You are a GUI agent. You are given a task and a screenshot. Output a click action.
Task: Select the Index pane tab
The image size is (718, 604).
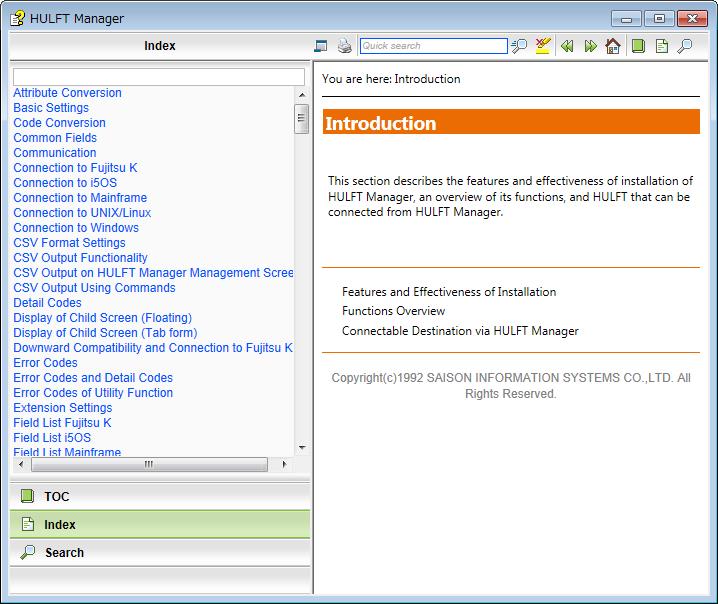click(x=160, y=524)
